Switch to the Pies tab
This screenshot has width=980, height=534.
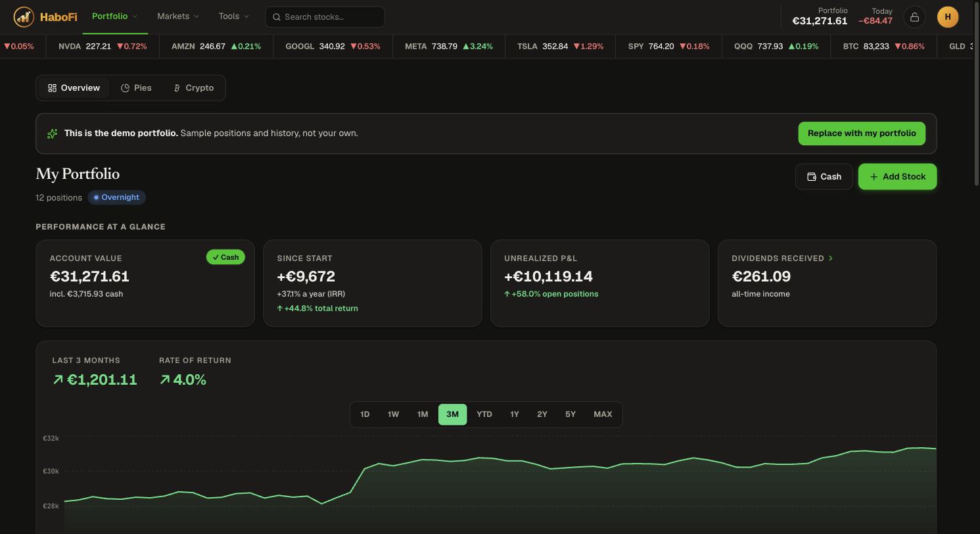[136, 88]
